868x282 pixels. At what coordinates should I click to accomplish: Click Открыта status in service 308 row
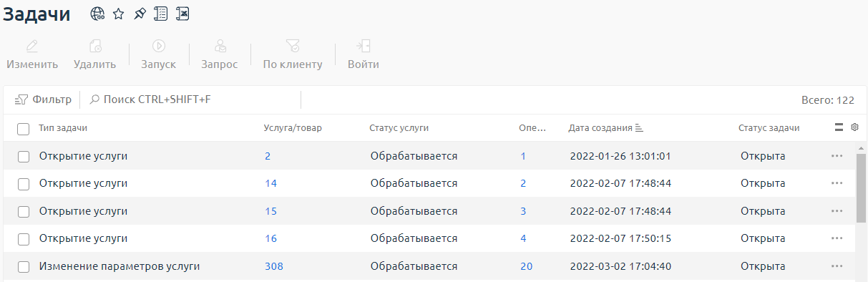[763, 266]
